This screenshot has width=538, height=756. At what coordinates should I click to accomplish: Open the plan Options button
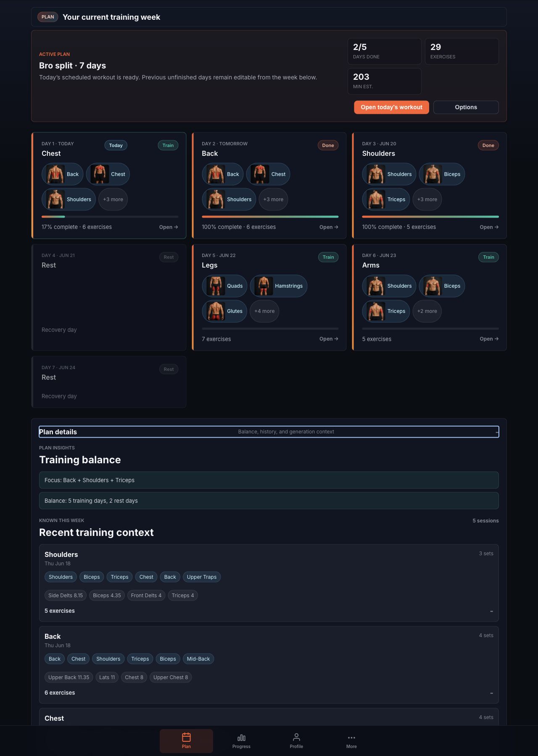tap(466, 107)
